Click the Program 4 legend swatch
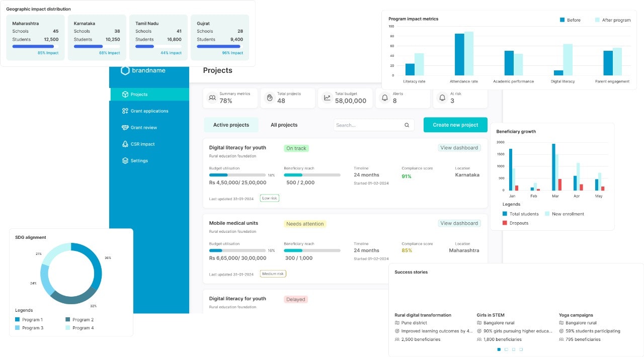The height and width of the screenshot is (357, 644). [68, 328]
